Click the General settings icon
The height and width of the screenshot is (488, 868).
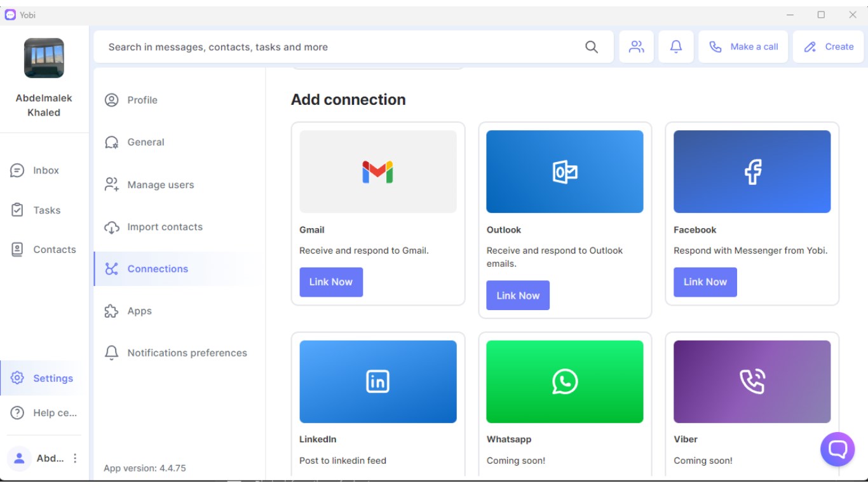coord(112,142)
